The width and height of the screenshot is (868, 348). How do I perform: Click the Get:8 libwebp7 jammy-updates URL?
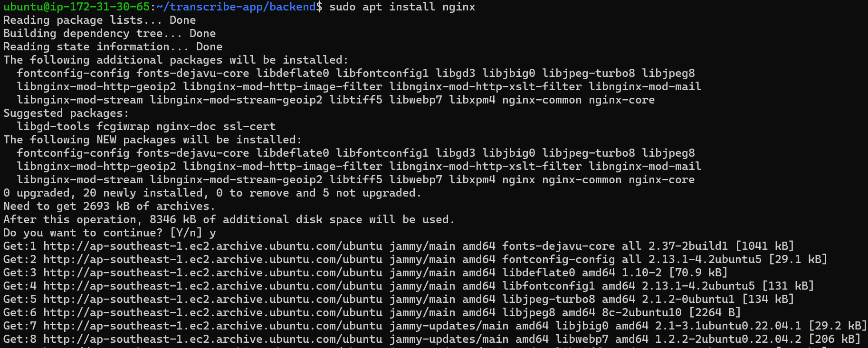(x=213, y=339)
